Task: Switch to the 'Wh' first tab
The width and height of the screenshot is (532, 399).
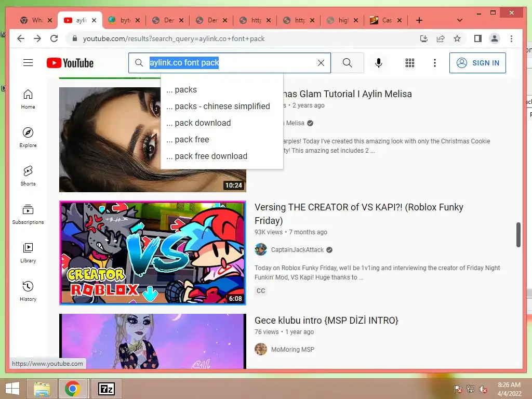Action: [33, 20]
